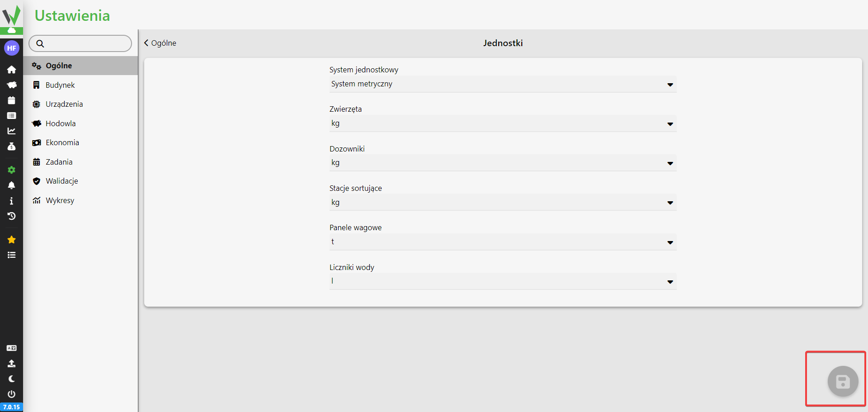Click the home icon in the sidebar
The width and height of the screenshot is (868, 412).
tap(11, 70)
